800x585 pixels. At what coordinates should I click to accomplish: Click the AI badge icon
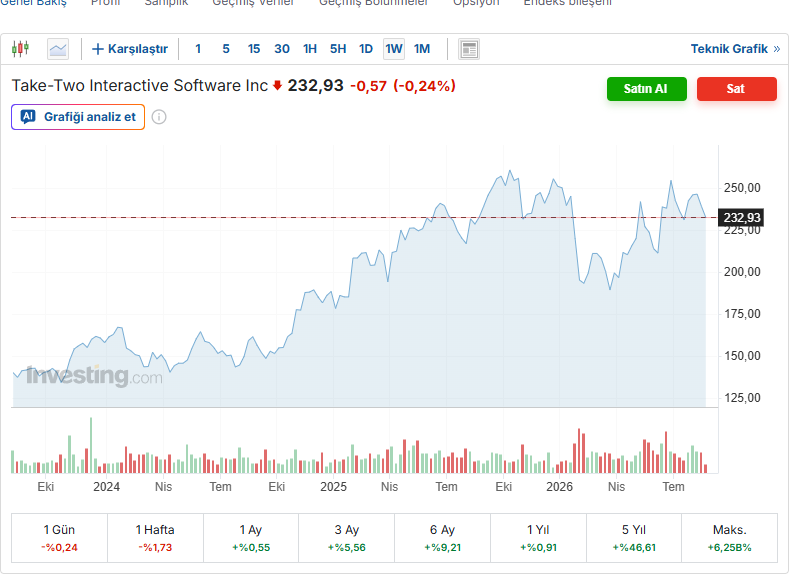[28, 117]
